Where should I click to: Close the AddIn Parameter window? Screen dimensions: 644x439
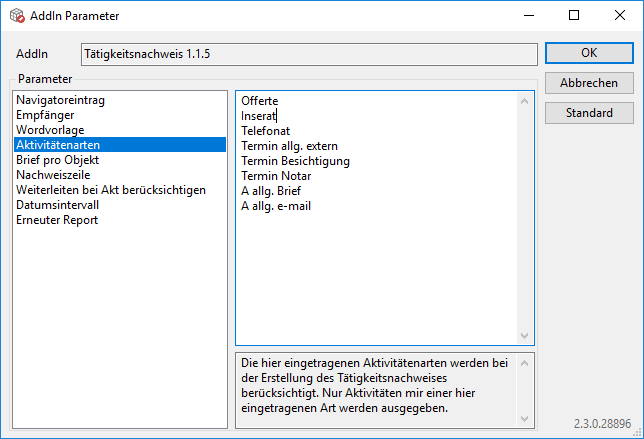620,16
